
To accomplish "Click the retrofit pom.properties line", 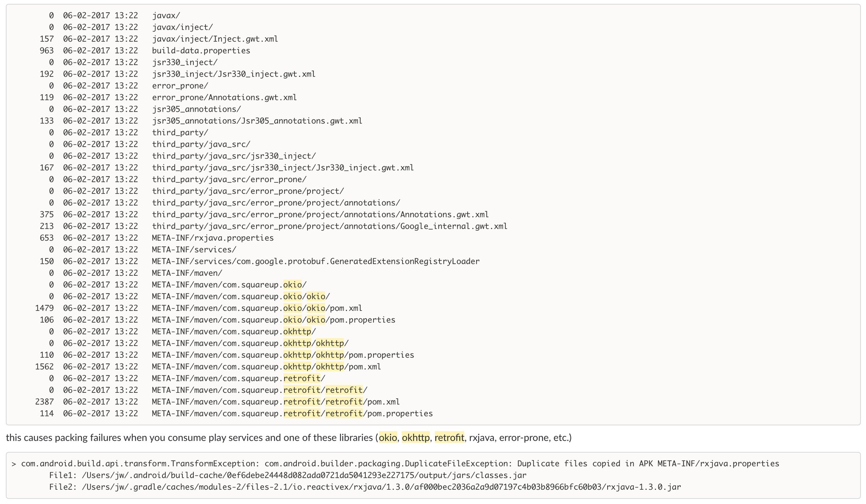I will pos(292,414).
